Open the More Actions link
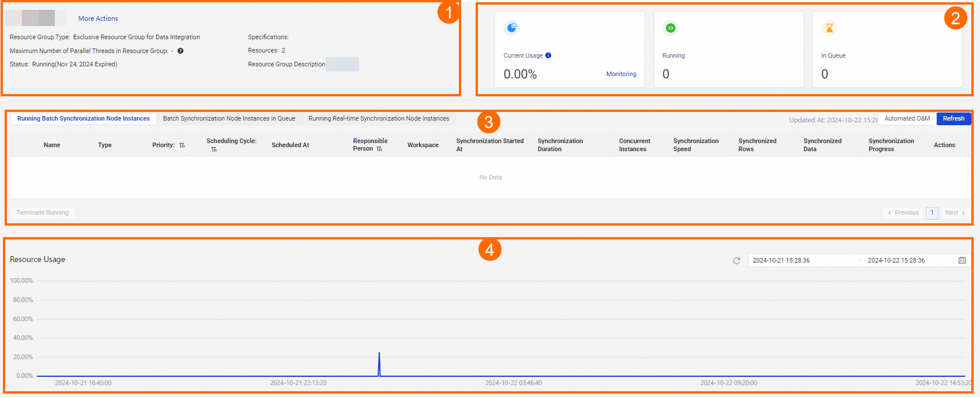This screenshot has height=397, width=980. coord(98,18)
